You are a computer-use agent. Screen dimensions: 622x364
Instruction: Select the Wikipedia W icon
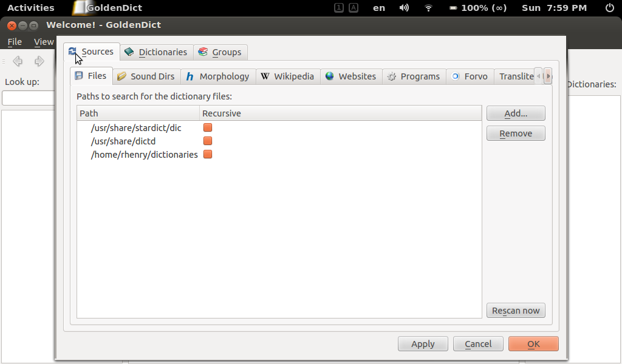pyautogui.click(x=265, y=76)
